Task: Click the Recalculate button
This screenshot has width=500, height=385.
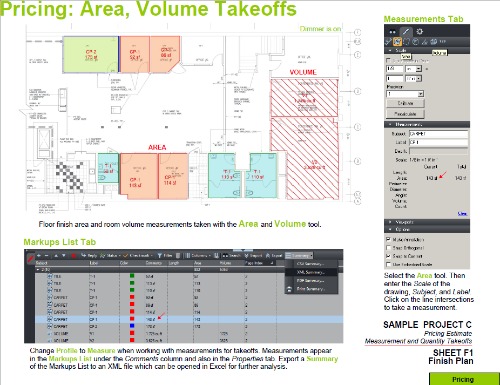Action: [x=405, y=114]
